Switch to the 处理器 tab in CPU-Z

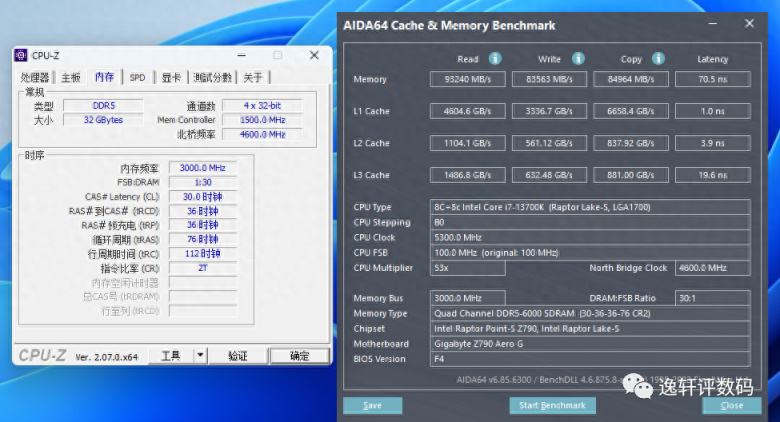(35, 78)
